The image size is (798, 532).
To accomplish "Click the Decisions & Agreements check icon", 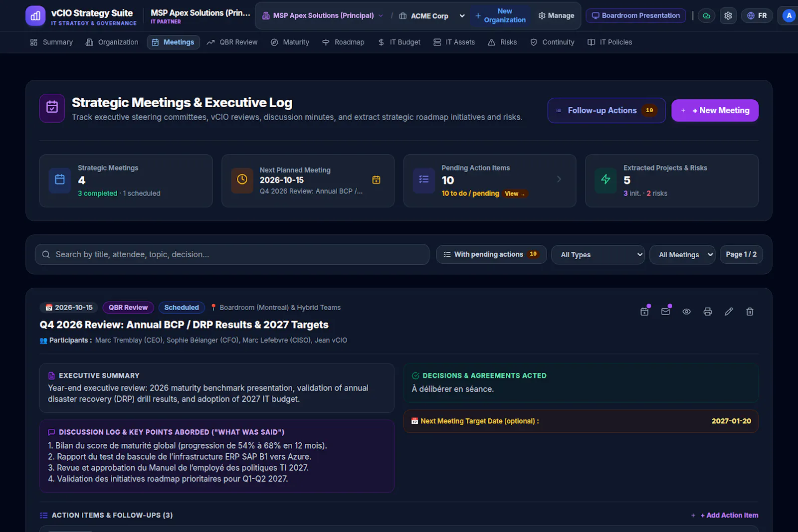I will point(415,376).
